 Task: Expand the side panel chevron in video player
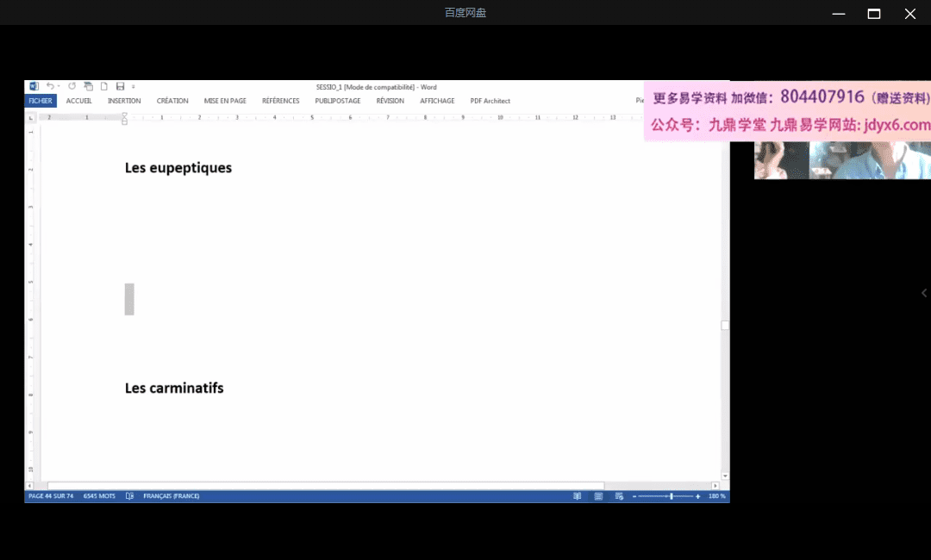(924, 293)
